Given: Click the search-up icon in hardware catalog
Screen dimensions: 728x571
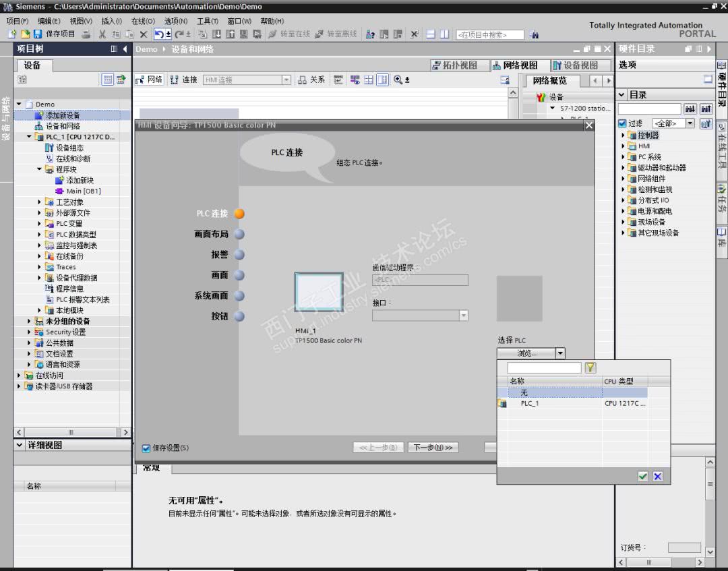Looking at the screenshot, I should [x=706, y=109].
